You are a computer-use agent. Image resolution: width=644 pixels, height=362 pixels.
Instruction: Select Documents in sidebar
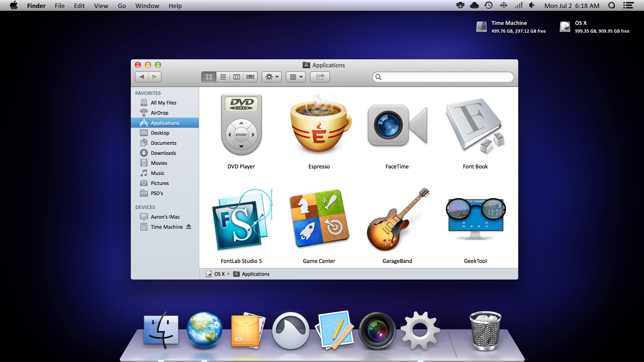coord(165,143)
